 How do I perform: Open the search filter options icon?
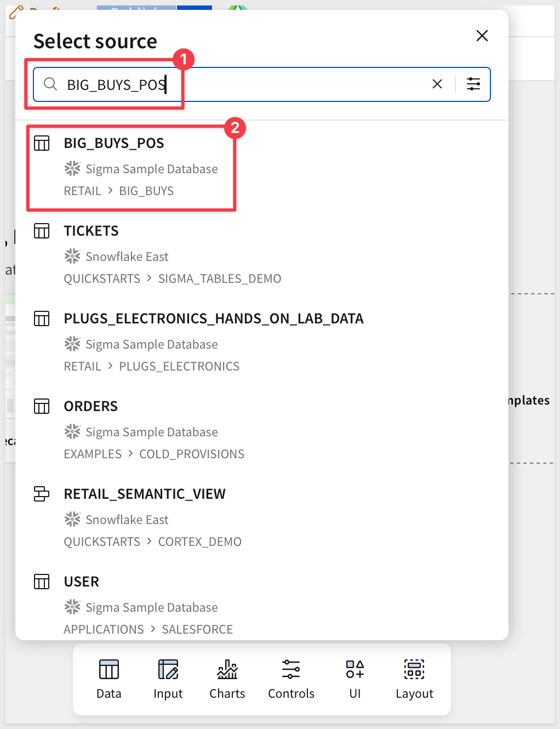473,84
